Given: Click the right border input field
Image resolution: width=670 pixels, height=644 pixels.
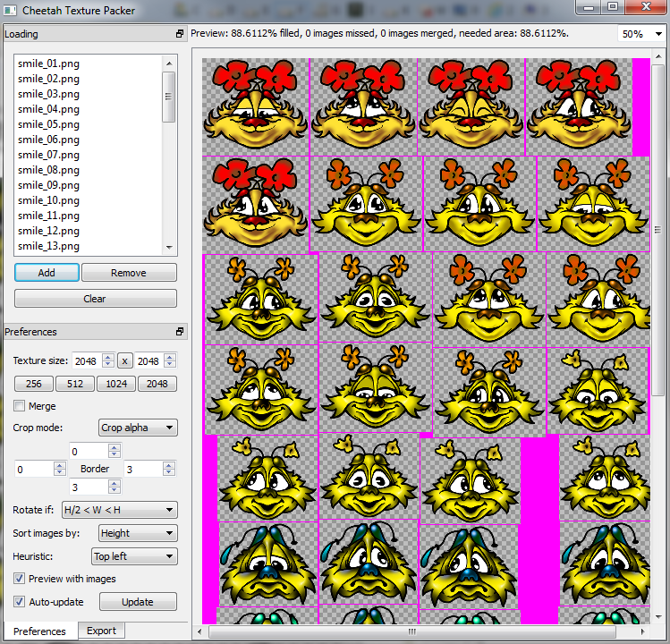Looking at the screenshot, I should point(144,469).
